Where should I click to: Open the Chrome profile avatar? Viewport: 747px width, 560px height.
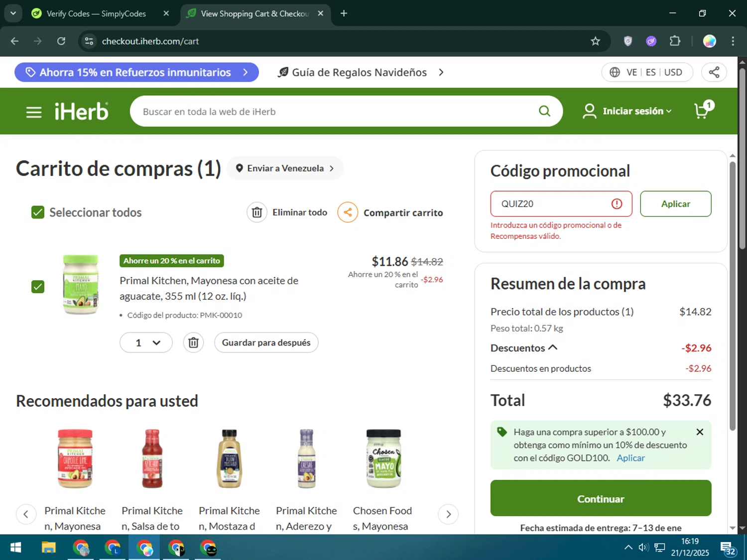point(709,41)
